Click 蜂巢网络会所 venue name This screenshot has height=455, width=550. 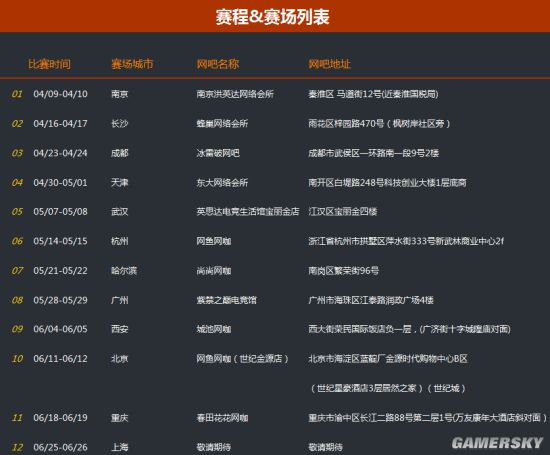pyautogui.click(x=222, y=123)
